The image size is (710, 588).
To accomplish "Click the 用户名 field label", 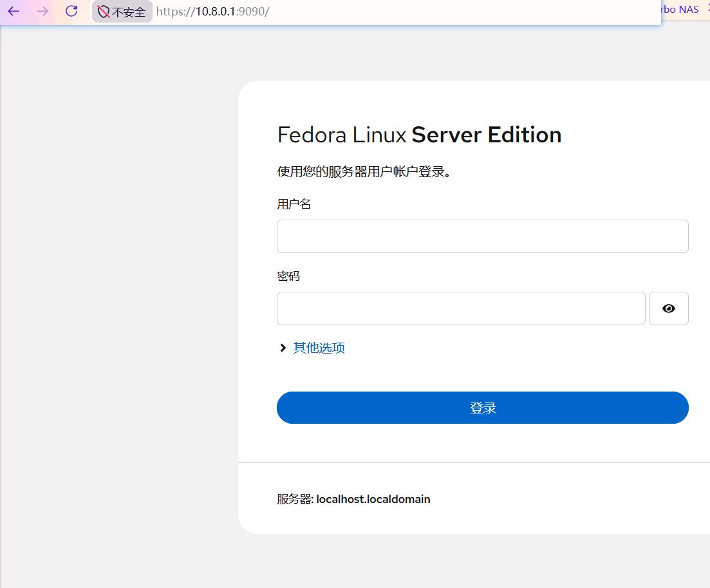I will click(x=294, y=204).
